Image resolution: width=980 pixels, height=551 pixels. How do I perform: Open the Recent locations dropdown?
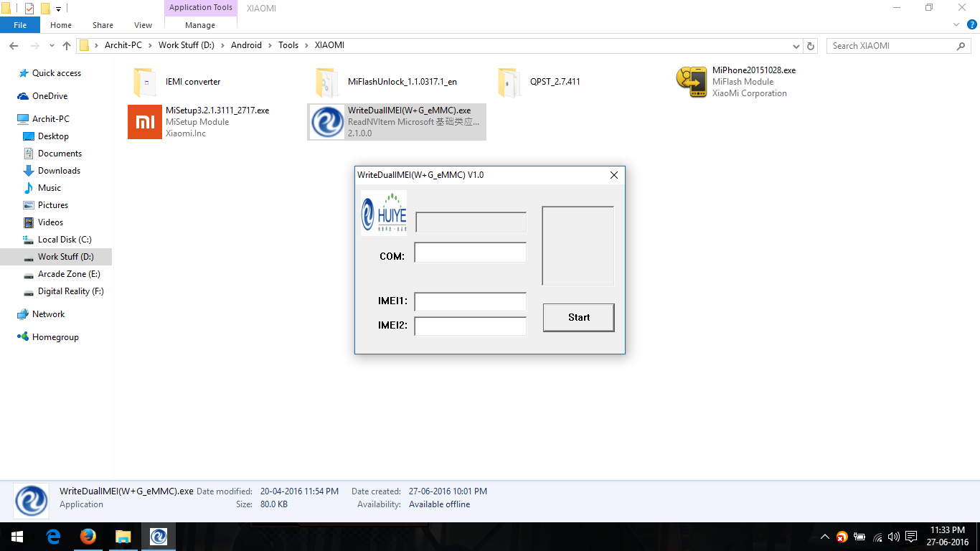pyautogui.click(x=52, y=46)
